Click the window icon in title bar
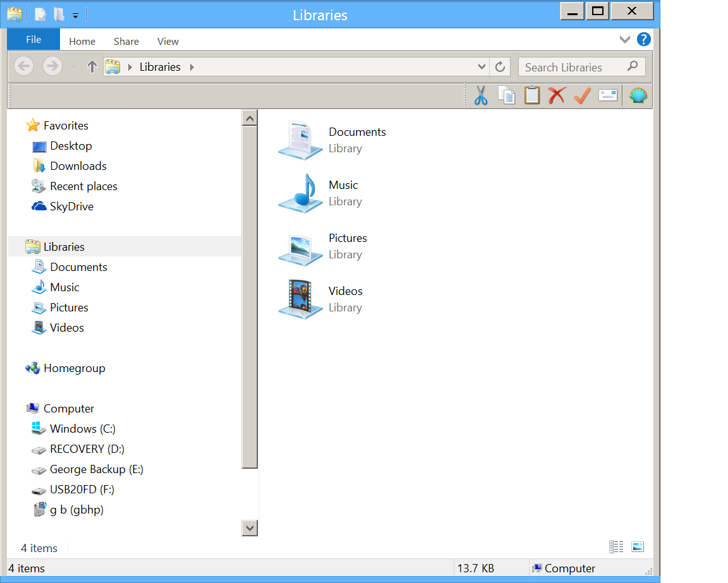Screen dimensions: 728x583 click(x=15, y=15)
